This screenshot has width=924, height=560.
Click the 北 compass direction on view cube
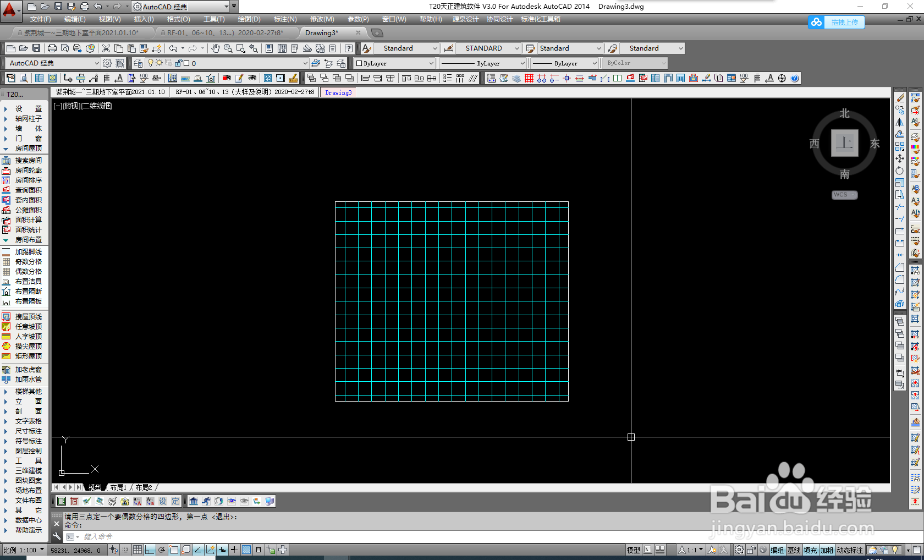click(x=844, y=114)
